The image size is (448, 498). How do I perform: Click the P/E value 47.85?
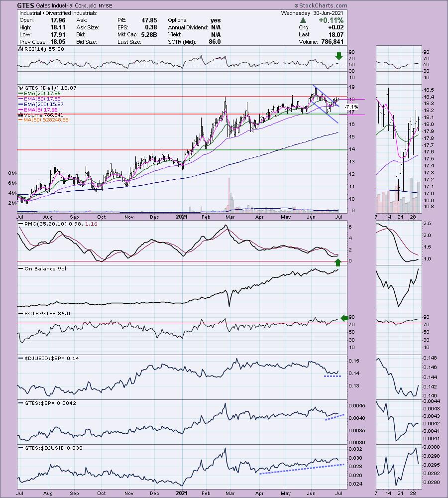pos(149,20)
